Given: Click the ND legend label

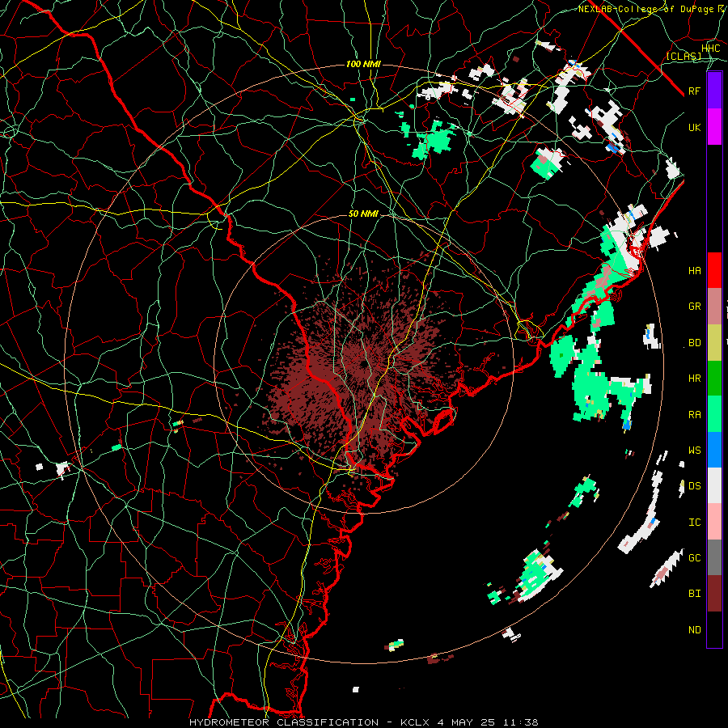Looking at the screenshot, I should 694,630.
